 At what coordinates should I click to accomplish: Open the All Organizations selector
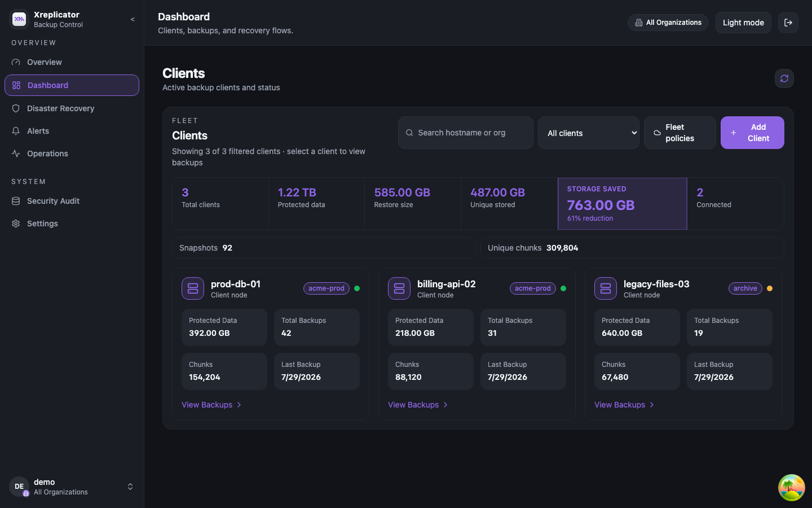(668, 23)
